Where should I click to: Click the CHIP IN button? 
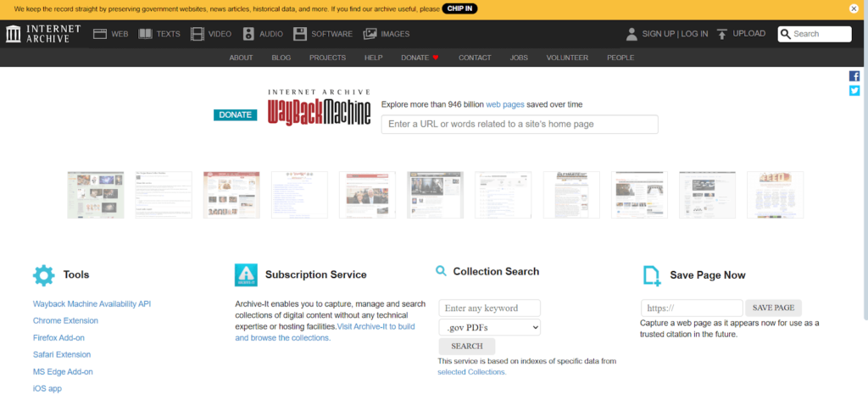point(459,8)
